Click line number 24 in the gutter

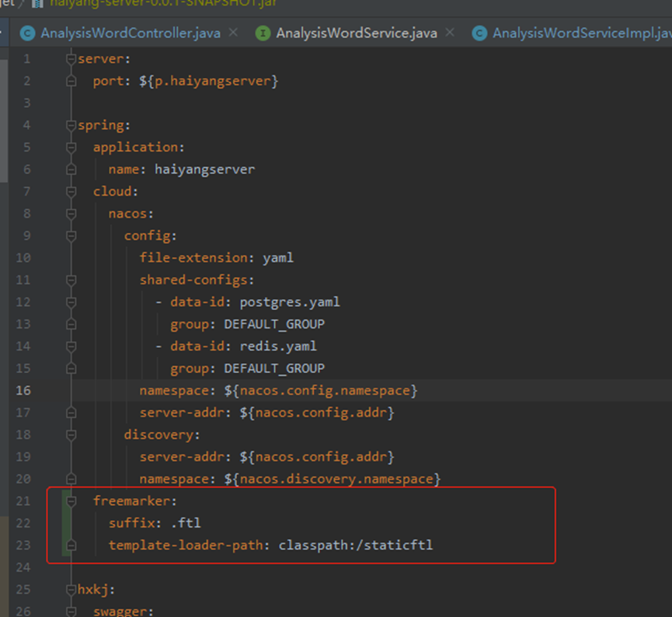pyautogui.click(x=23, y=567)
